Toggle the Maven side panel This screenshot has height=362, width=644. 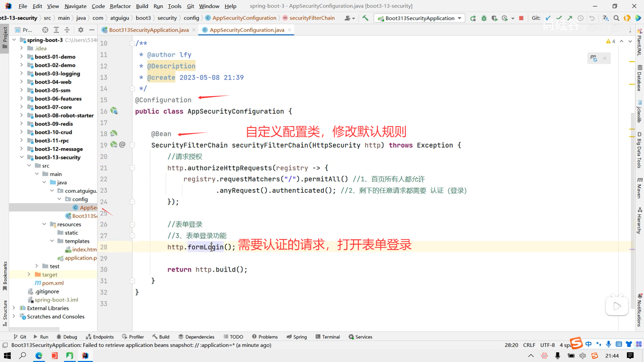pyautogui.click(x=639, y=188)
